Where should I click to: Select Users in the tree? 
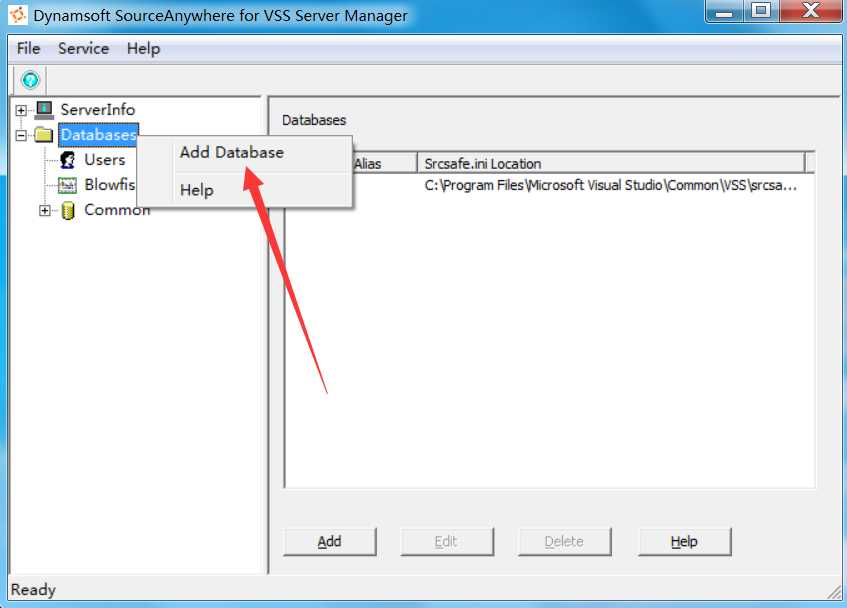point(105,160)
